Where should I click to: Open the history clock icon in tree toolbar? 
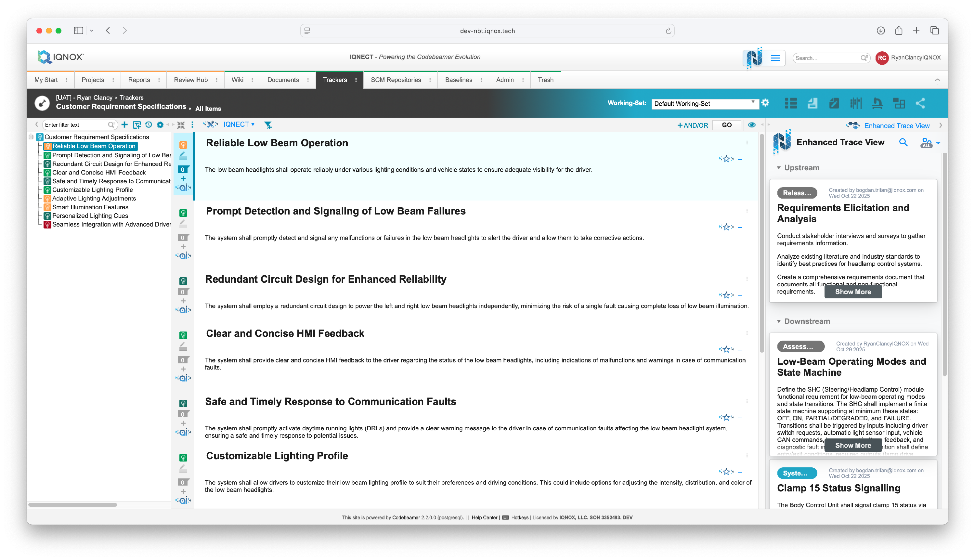(149, 124)
